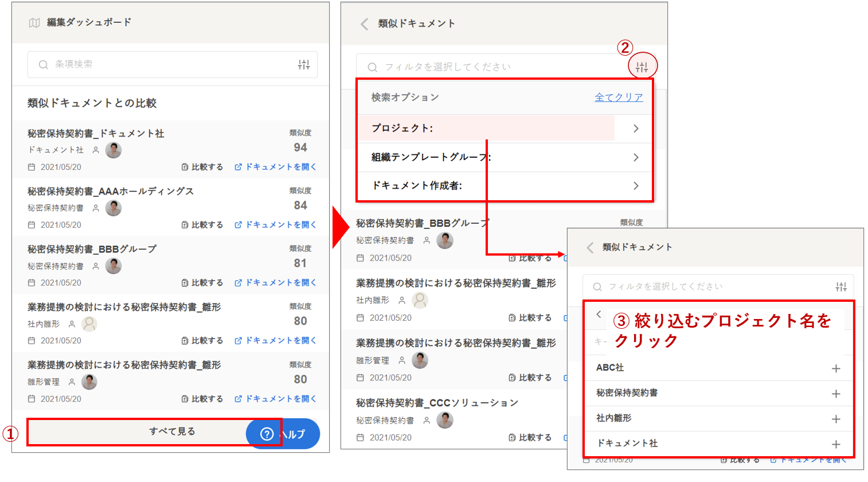868x482 pixels.
Task: Click book icon beside 編集ダッシュボード title
Action: click(x=34, y=23)
